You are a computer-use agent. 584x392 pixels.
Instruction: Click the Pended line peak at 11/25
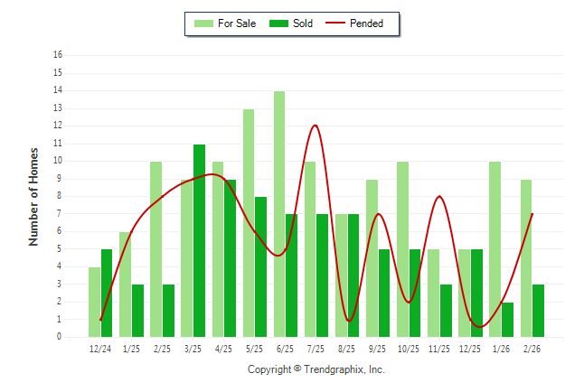click(438, 196)
